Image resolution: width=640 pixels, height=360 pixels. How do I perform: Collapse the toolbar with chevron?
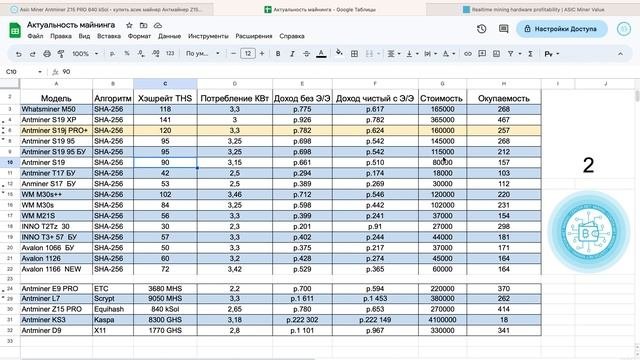click(620, 53)
